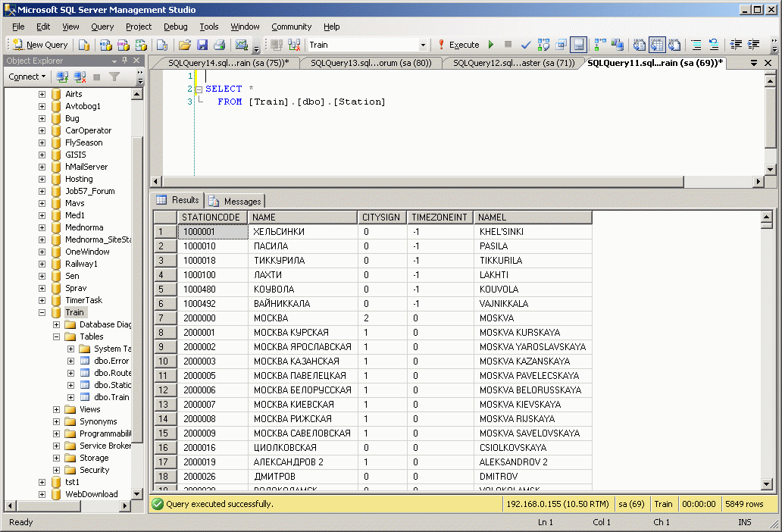Select the cell containing 1000001
Image resolution: width=782 pixels, height=532 pixels.
(x=213, y=232)
